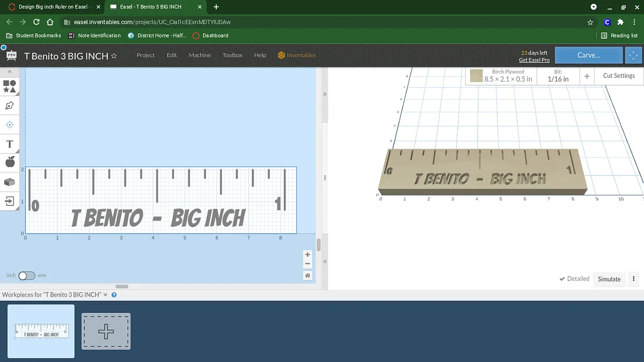The image size is (644, 362).
Task: Click the Import file icon
Action: pos(10,201)
